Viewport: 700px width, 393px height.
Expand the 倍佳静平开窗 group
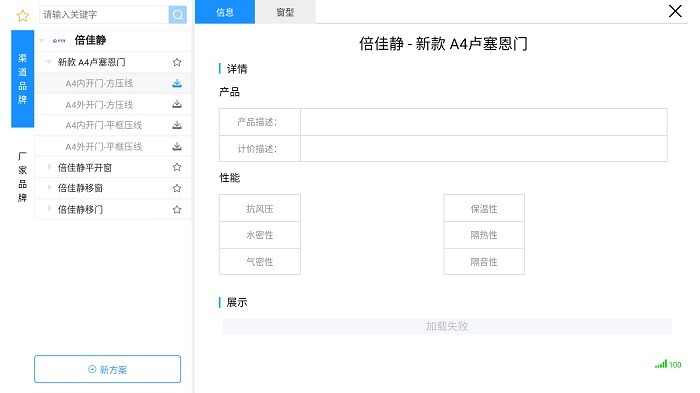[x=49, y=167]
